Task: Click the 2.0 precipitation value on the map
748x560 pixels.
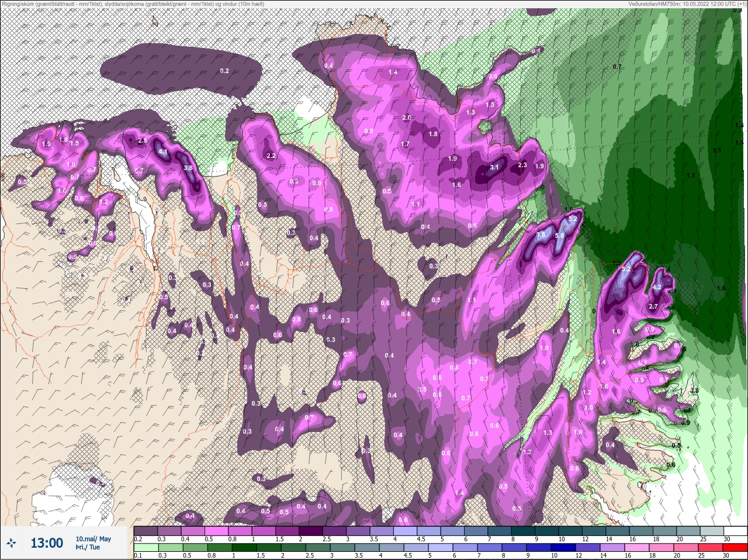Action: [407, 117]
